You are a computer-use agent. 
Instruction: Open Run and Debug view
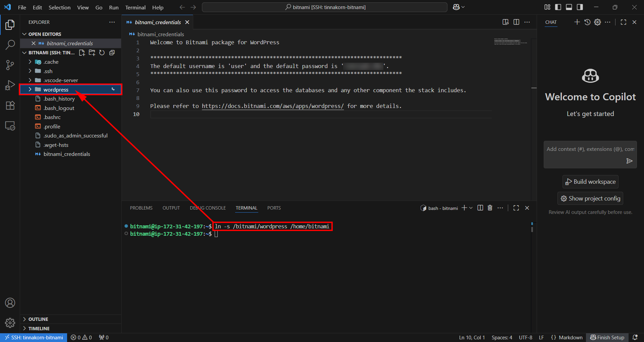pyautogui.click(x=10, y=85)
